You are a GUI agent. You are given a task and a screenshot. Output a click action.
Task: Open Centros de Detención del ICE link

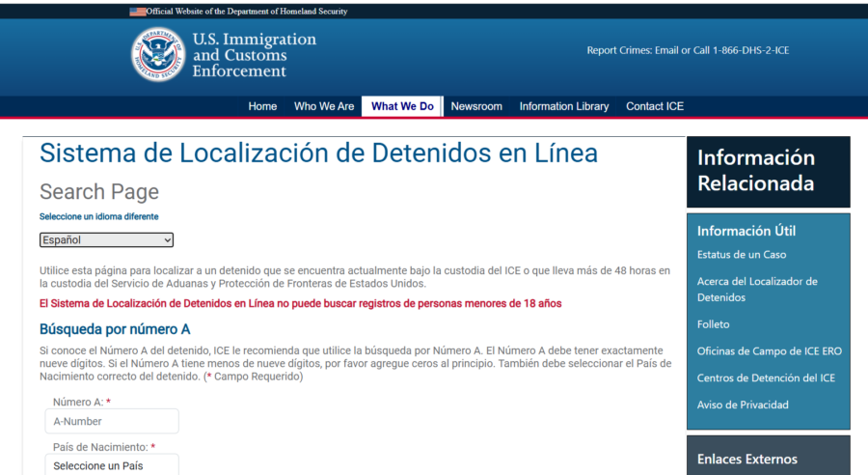766,377
